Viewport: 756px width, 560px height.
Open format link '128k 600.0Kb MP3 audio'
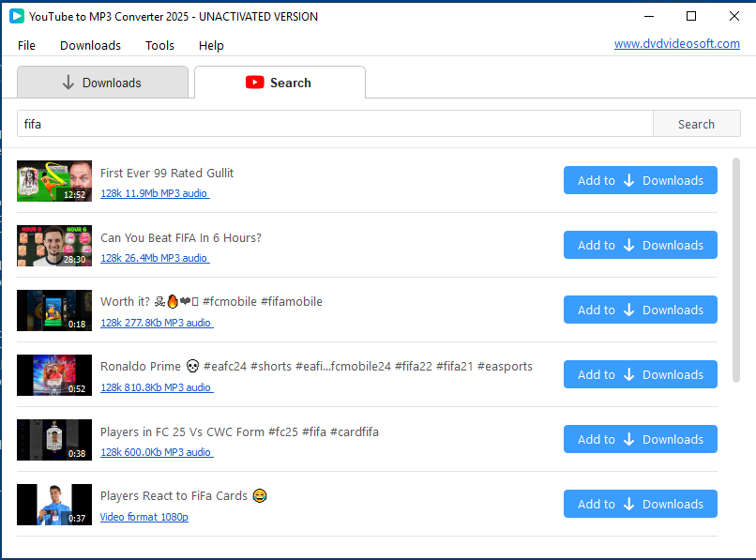[x=157, y=452]
